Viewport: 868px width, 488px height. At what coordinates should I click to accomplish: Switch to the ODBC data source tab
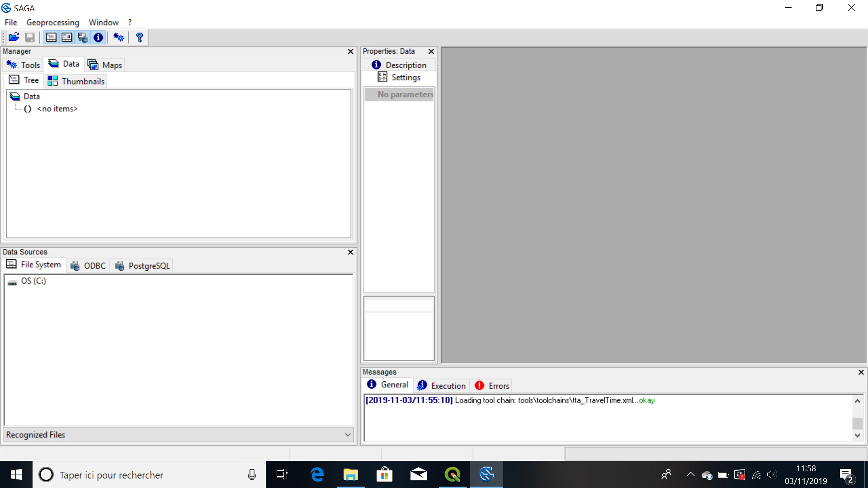[88, 266]
